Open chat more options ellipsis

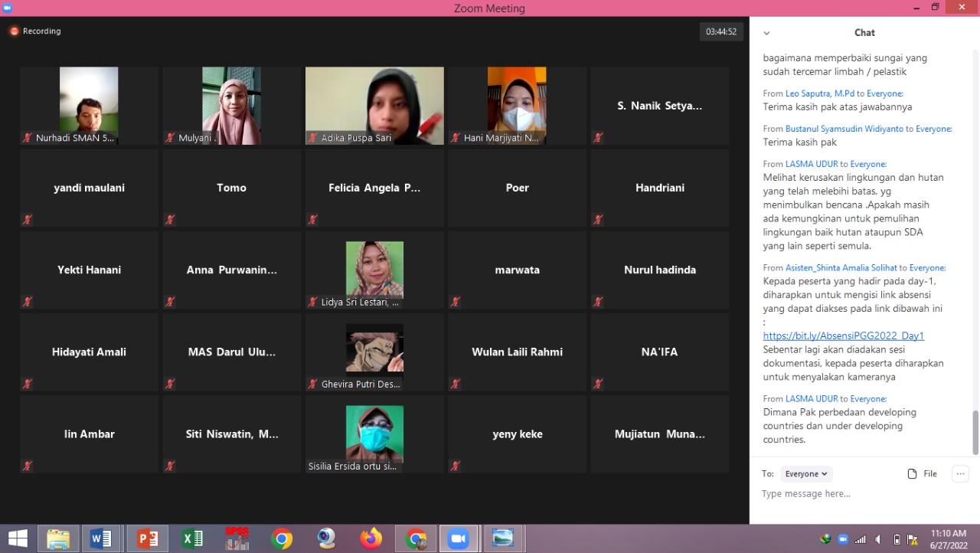[960, 473]
